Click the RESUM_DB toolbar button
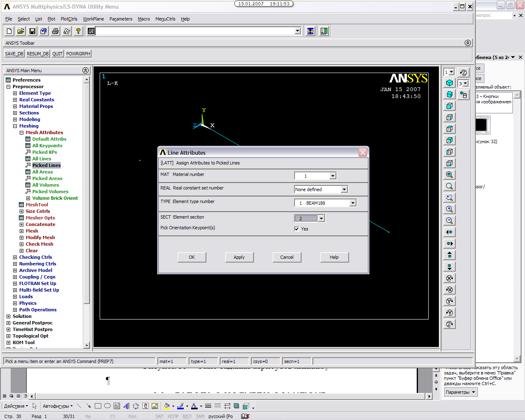This screenshot has height=420, width=525. 38,54
